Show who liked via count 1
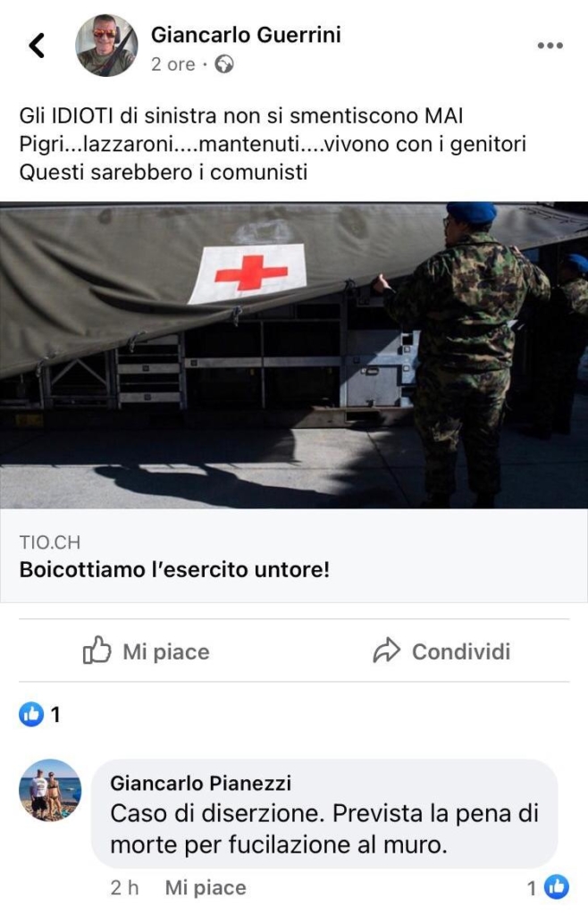 click(x=55, y=714)
